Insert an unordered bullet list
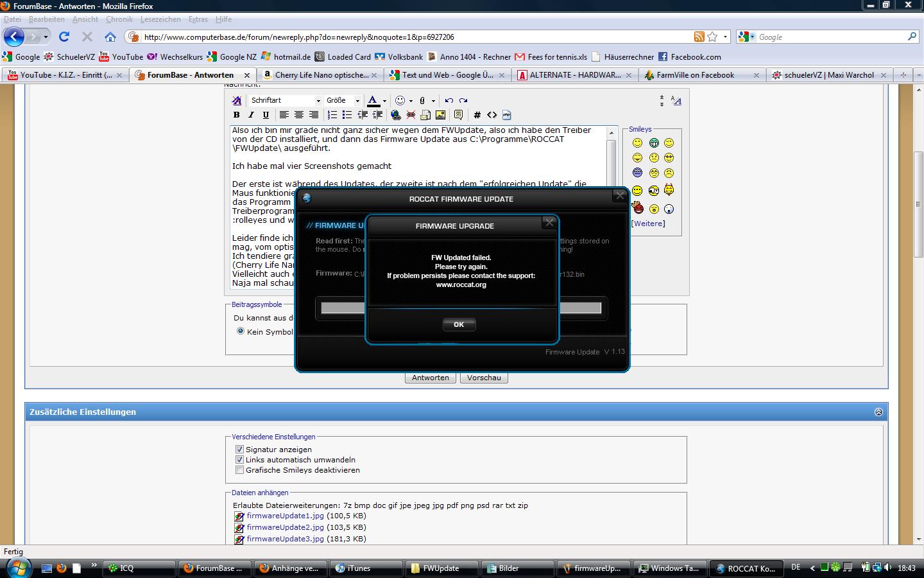 pyautogui.click(x=346, y=115)
